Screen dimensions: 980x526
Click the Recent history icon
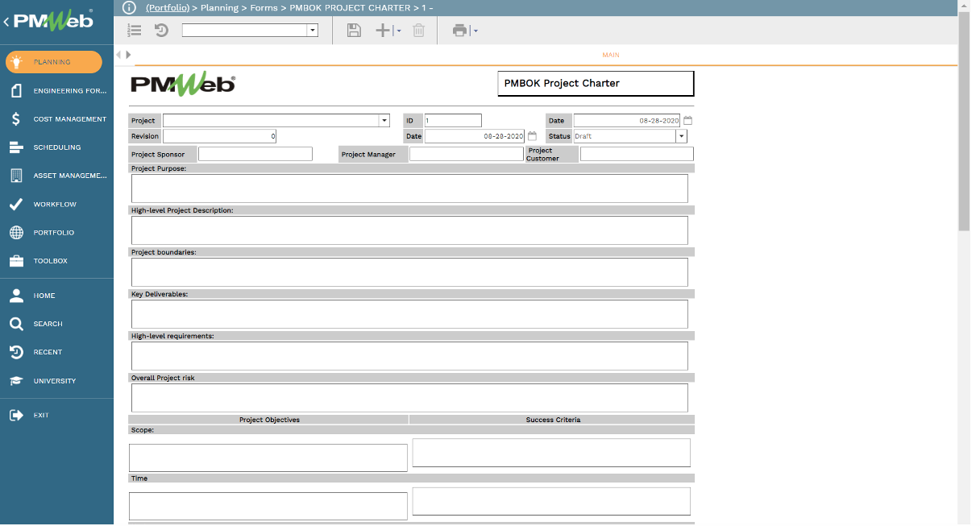pos(16,352)
